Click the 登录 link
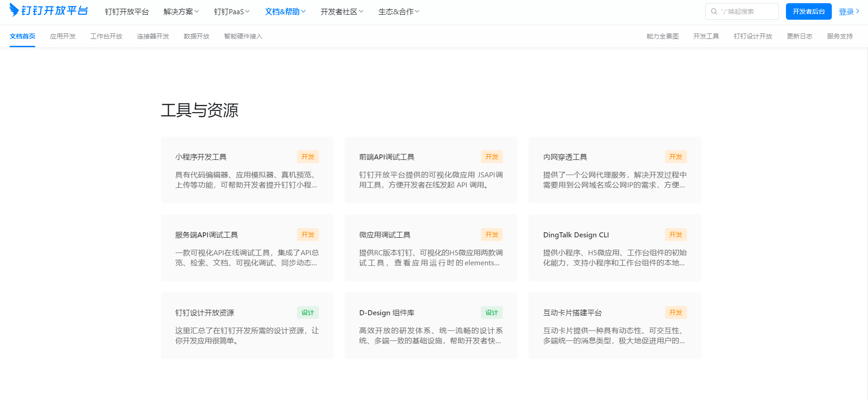The image size is (868, 400). tap(846, 11)
